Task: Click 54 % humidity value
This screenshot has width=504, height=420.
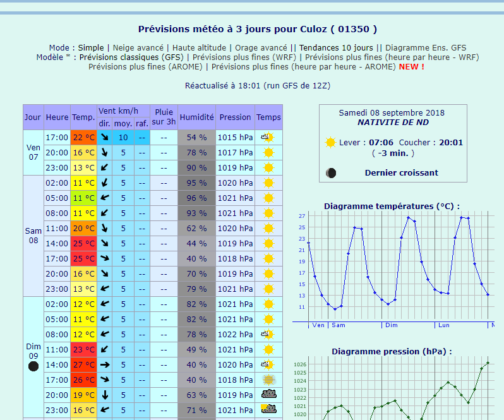Action: click(196, 138)
